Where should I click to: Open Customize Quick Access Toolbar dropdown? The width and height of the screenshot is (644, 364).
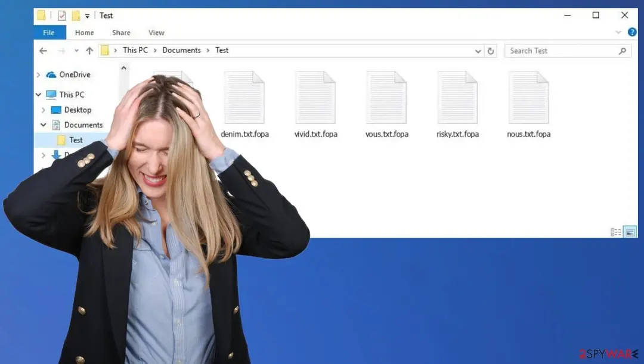[87, 16]
